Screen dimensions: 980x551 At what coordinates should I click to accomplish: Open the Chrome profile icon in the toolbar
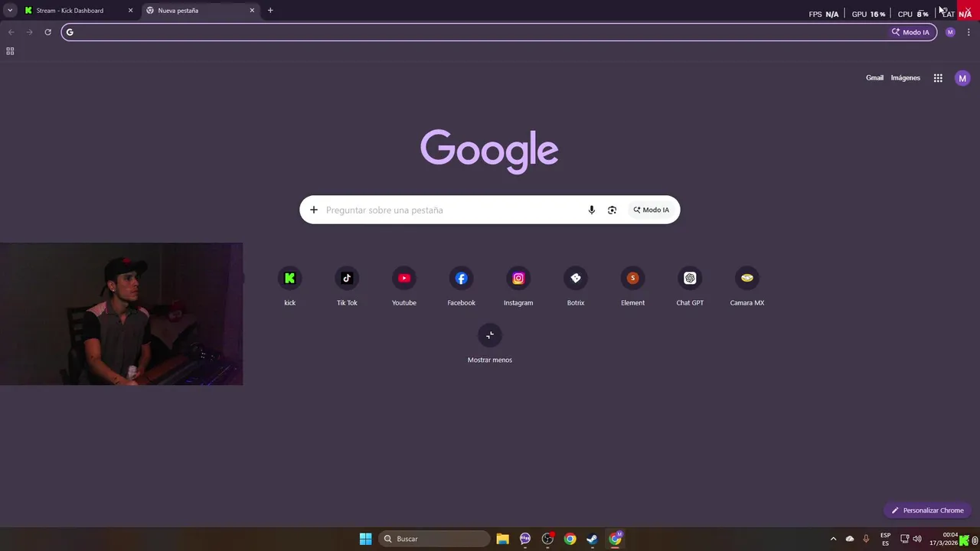950,32
